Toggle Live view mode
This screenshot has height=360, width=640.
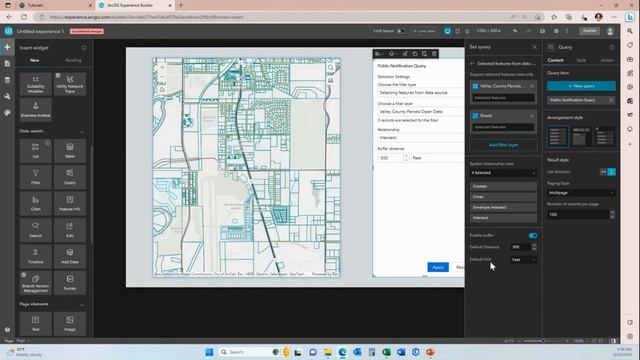click(x=424, y=31)
